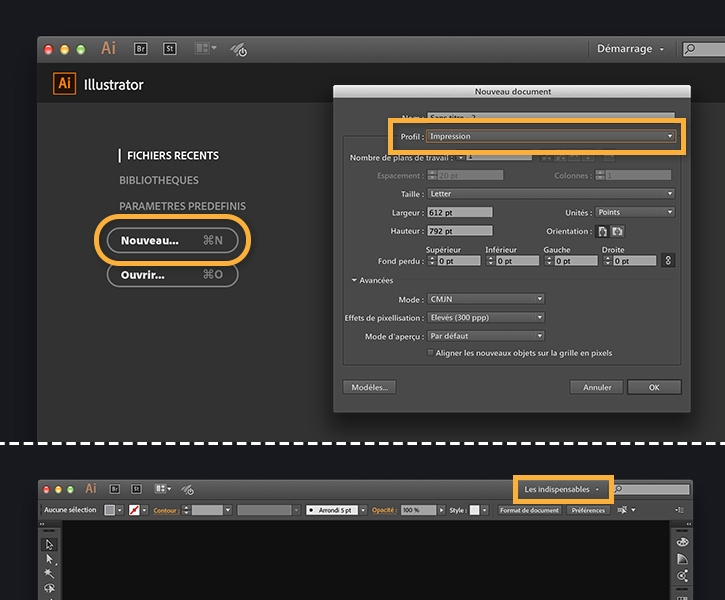Click the Opacité 100 % field

[x=418, y=510]
